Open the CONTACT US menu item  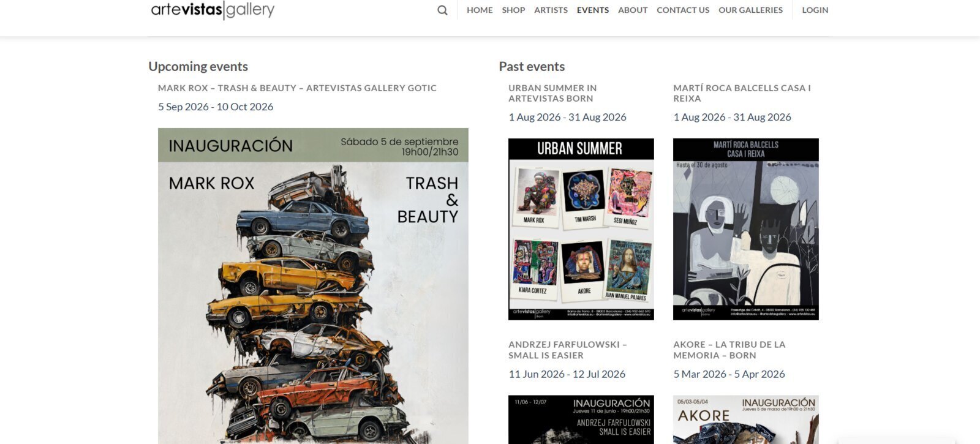pos(683,10)
